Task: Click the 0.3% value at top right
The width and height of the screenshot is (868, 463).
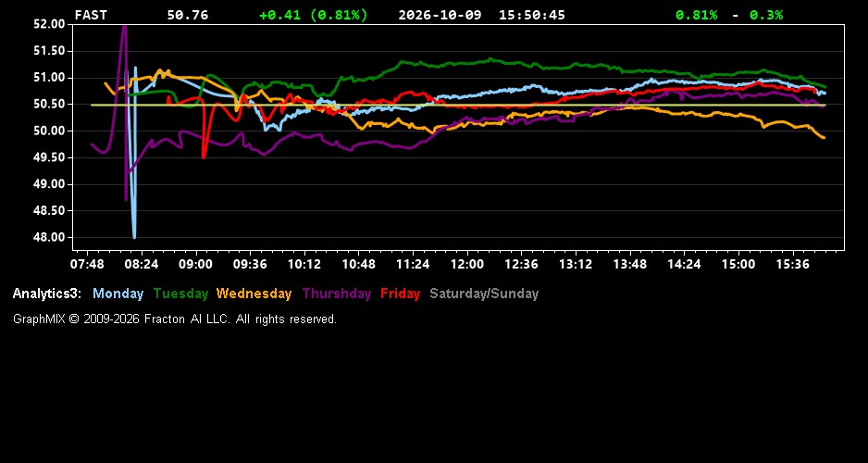Action: [766, 15]
